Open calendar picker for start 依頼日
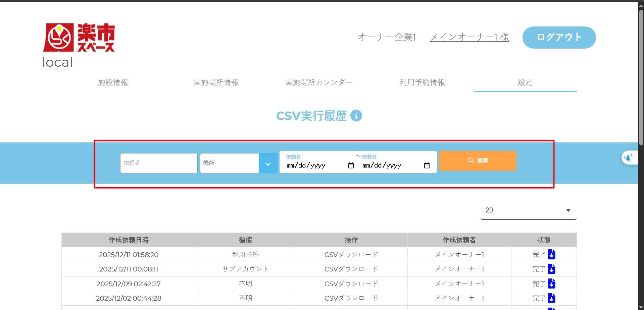Viewport: 644px width, 310px height. [351, 166]
